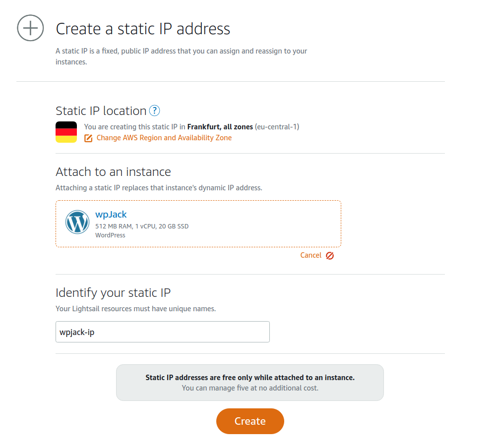The height and width of the screenshot is (448, 497).
Task: Open the Static IP location help icon
Action: tap(154, 111)
